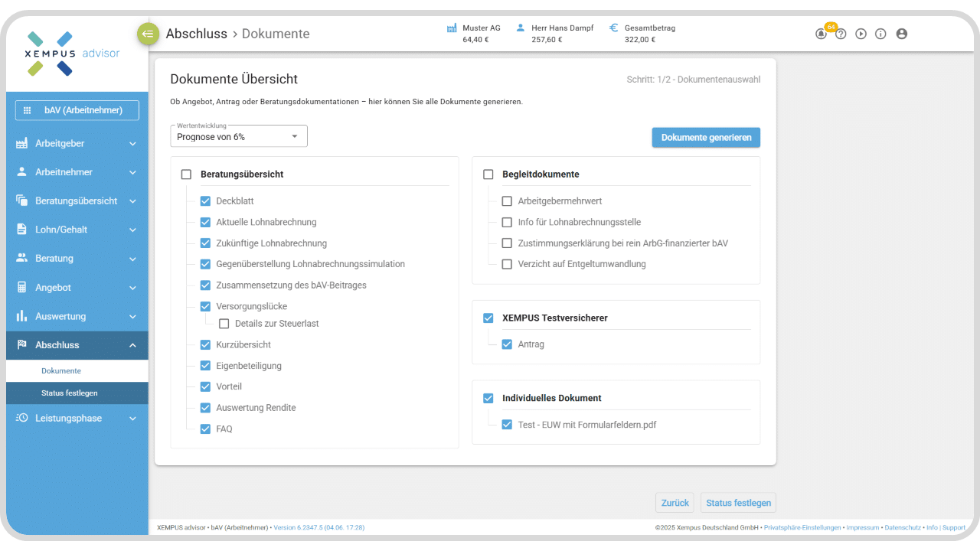Viewport: 980px width, 551px height.
Task: Open the Wertentwicklung Prognose dropdown
Action: coord(238,137)
